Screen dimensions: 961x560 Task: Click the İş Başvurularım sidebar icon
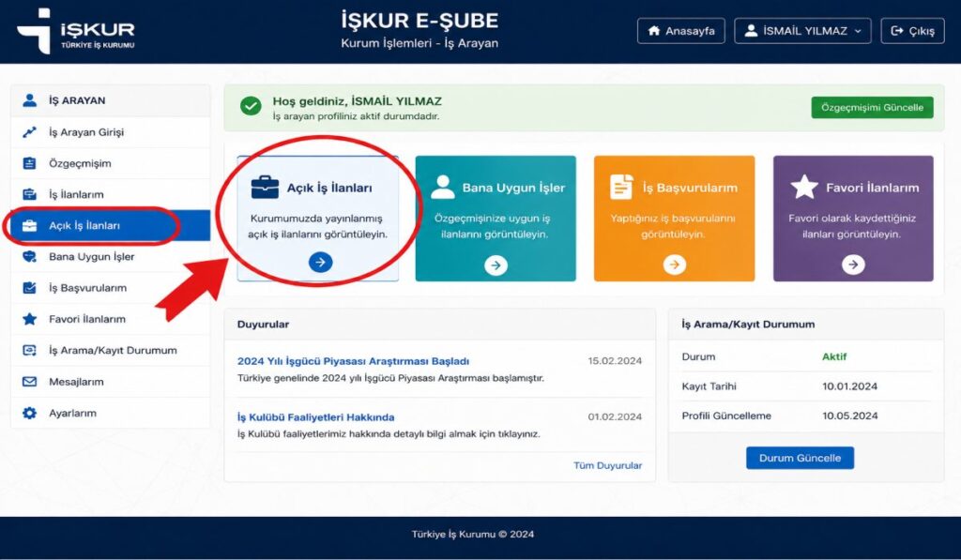[29, 288]
